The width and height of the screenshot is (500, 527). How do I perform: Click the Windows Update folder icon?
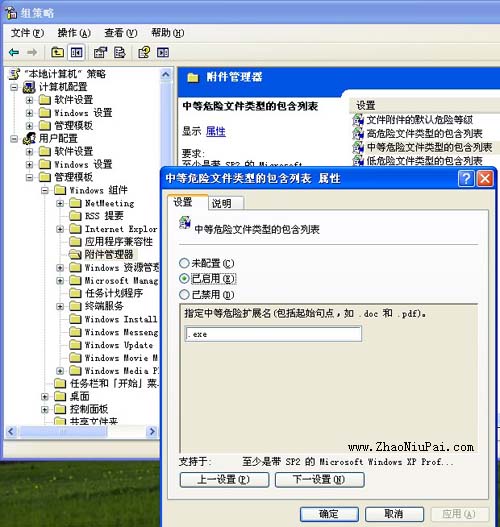click(75, 345)
